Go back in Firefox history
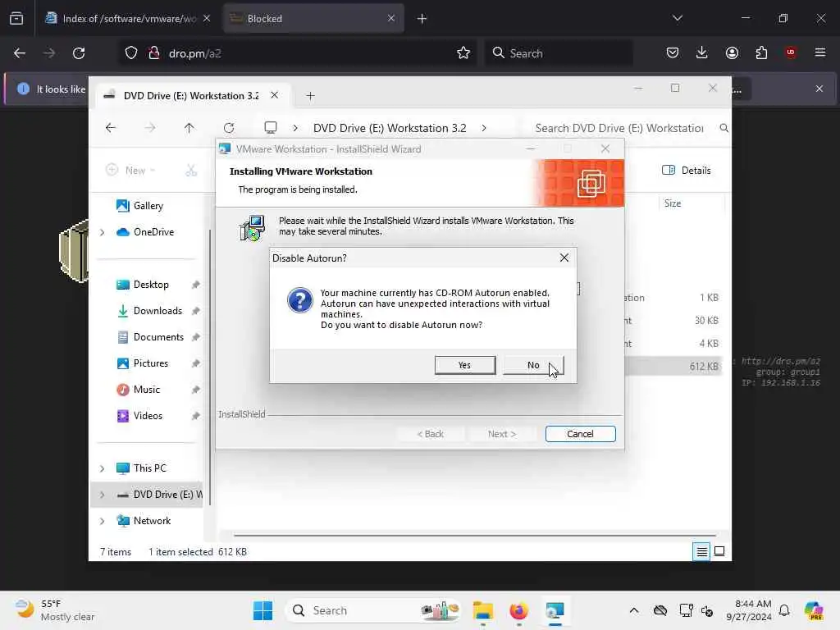The image size is (840, 630). [x=20, y=53]
